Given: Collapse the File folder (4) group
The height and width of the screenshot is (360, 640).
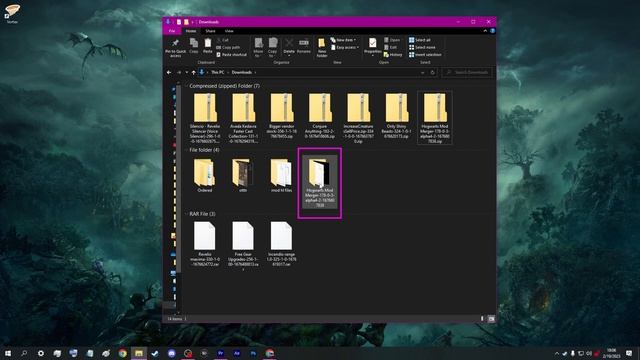Looking at the screenshot, I should (187, 150).
